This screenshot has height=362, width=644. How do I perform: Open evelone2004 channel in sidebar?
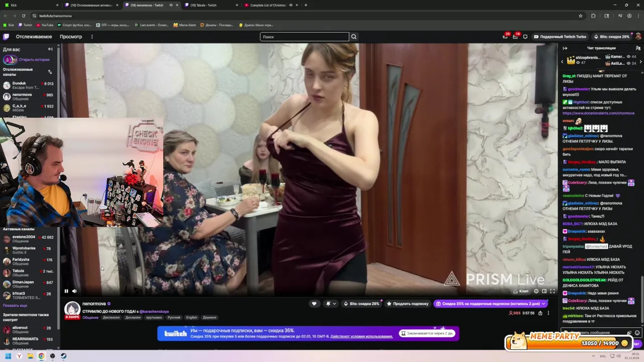[x=28, y=239]
